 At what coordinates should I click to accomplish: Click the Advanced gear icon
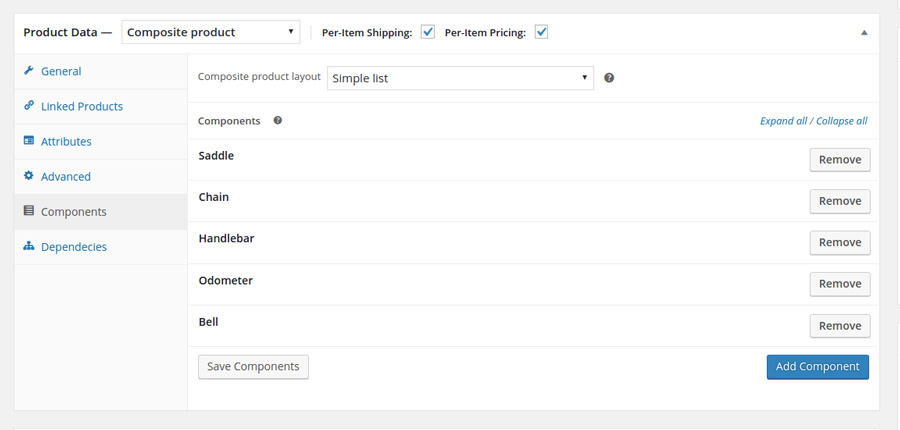[x=29, y=176]
